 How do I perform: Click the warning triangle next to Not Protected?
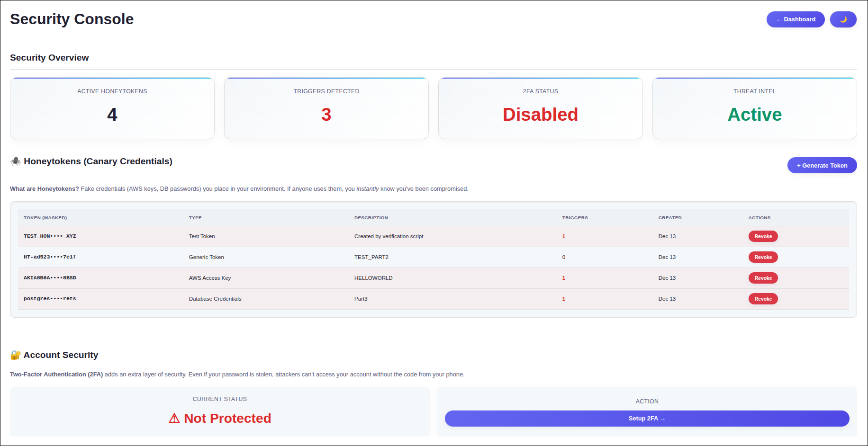pyautogui.click(x=174, y=419)
